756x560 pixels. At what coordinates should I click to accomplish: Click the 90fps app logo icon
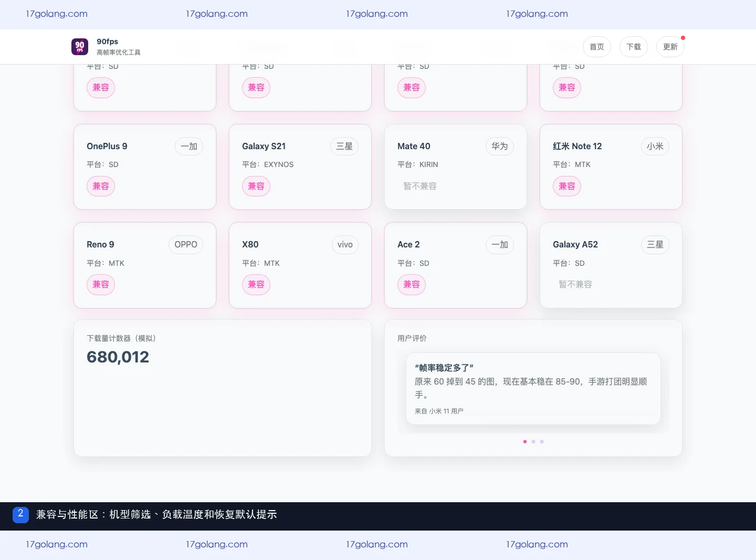80,47
